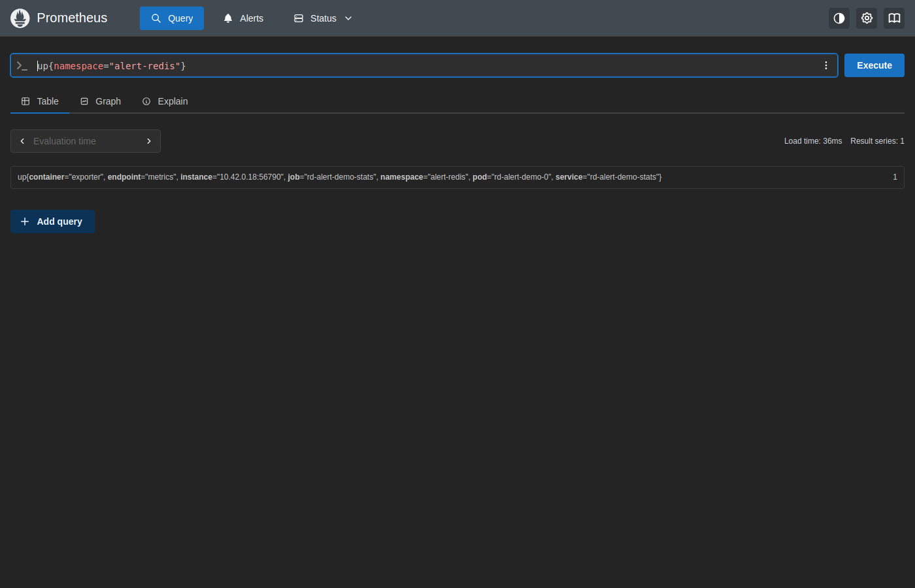Image resolution: width=915 pixels, height=588 pixels.
Task: Click the Execute button
Action: (x=874, y=65)
